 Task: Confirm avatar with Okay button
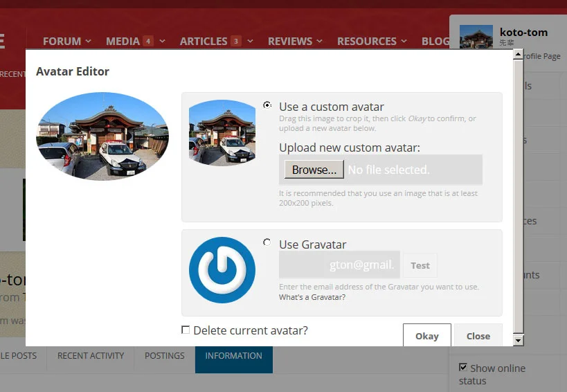coord(426,336)
